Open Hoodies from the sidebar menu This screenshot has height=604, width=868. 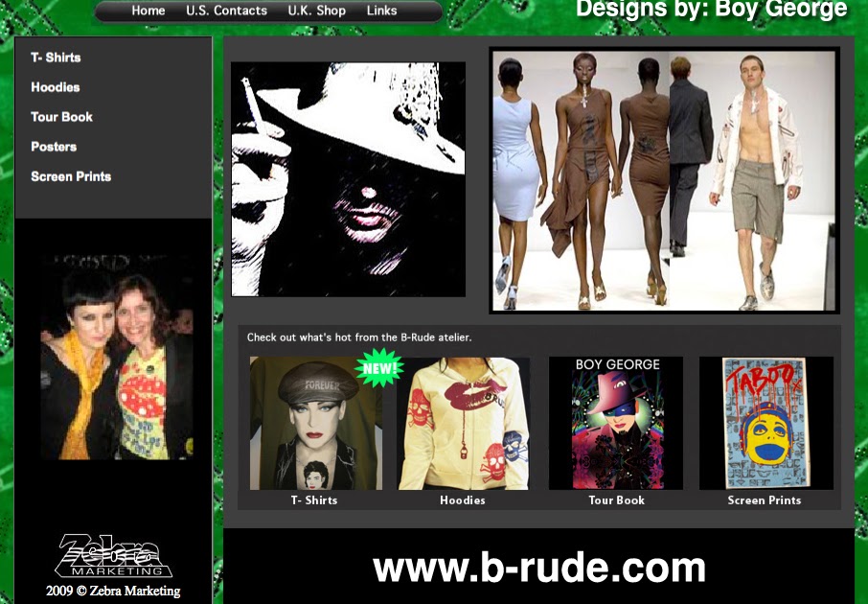[x=54, y=87]
